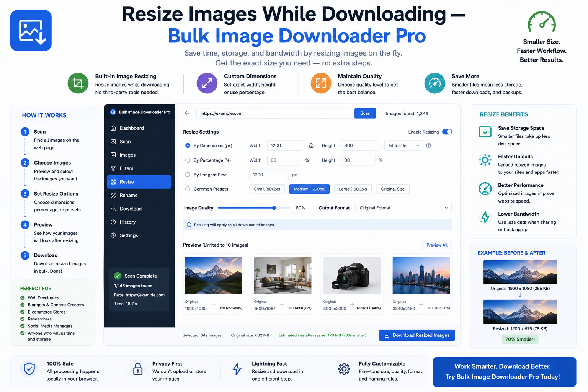This screenshot has width=588, height=392.
Task: Click the speedometer icon above Smaller Size
Action: coord(542,23)
